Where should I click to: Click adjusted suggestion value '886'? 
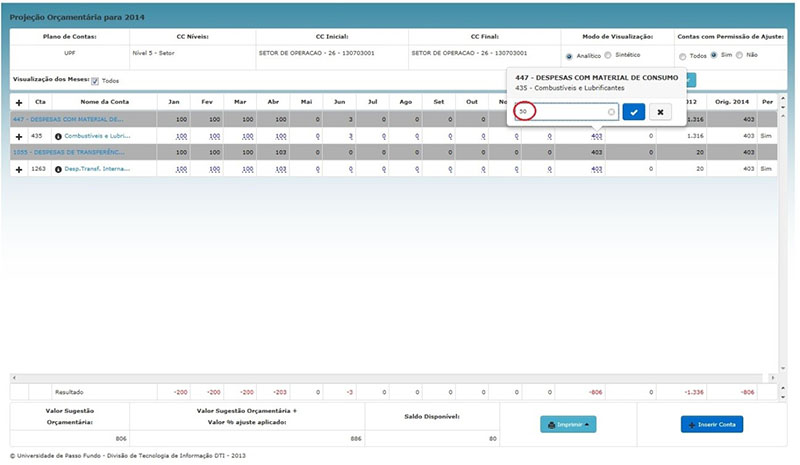click(356, 439)
